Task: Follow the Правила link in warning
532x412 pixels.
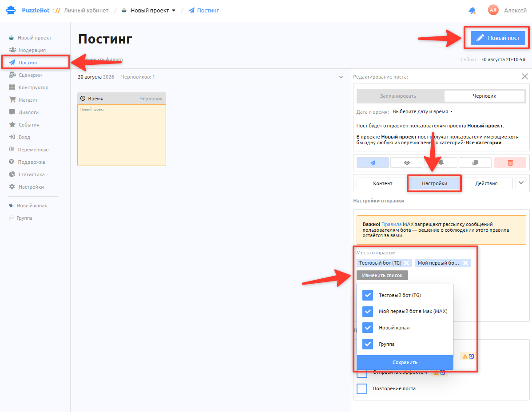Action: [x=391, y=224]
